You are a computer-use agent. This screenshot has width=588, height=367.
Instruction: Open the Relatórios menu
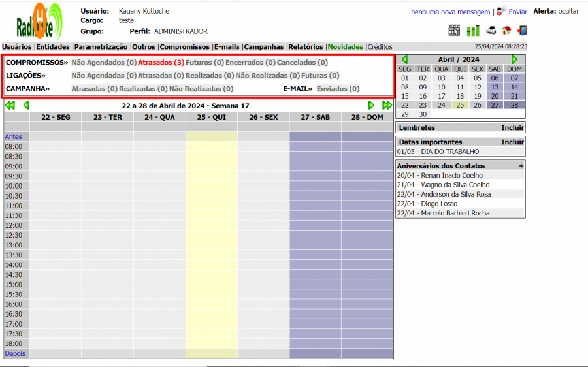(305, 47)
